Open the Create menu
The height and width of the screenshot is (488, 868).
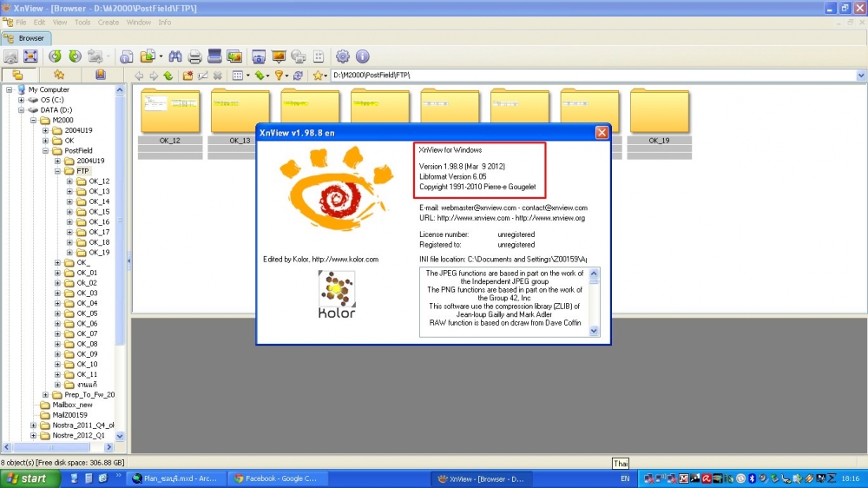(x=108, y=23)
